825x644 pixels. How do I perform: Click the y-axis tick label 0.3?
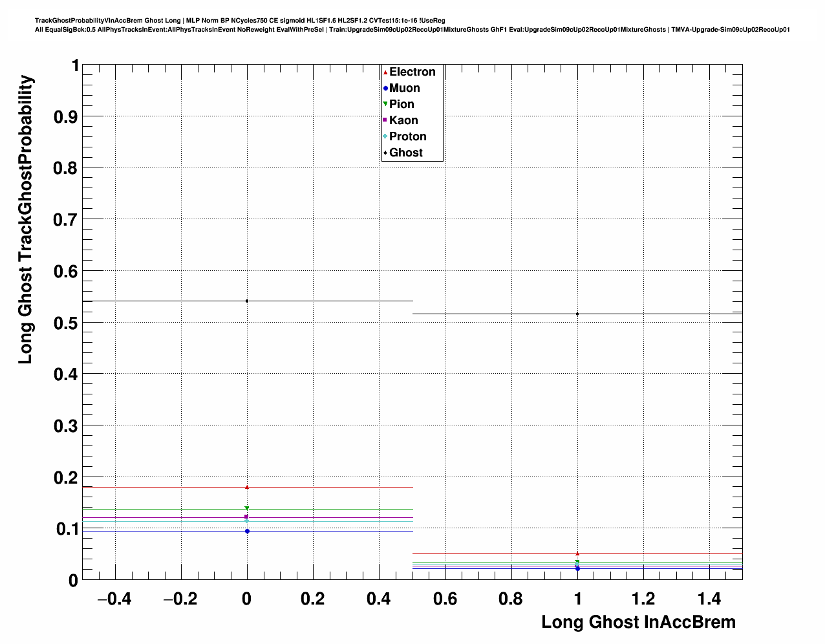coord(65,426)
